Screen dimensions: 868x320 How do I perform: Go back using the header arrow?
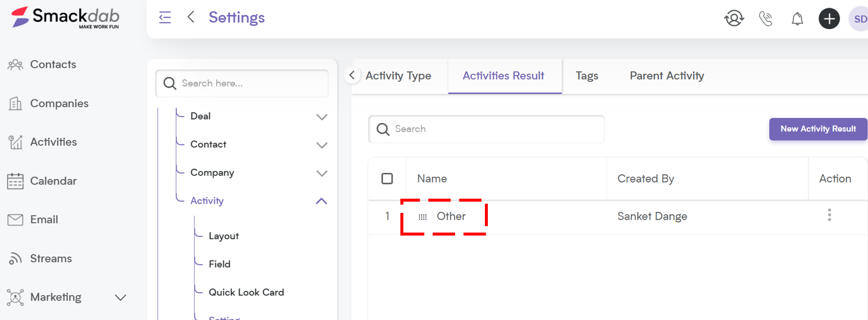[191, 17]
